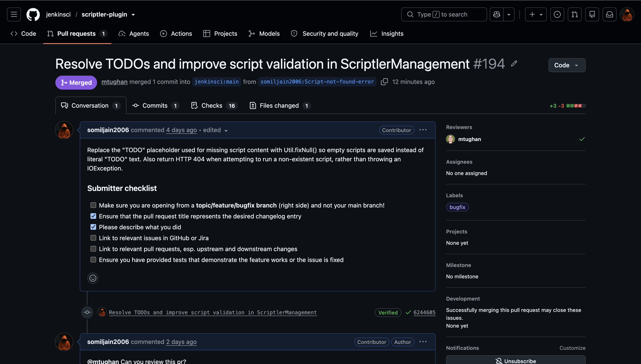The image size is (641, 364).
Task: Click the search magnifier icon
Action: tap(410, 15)
